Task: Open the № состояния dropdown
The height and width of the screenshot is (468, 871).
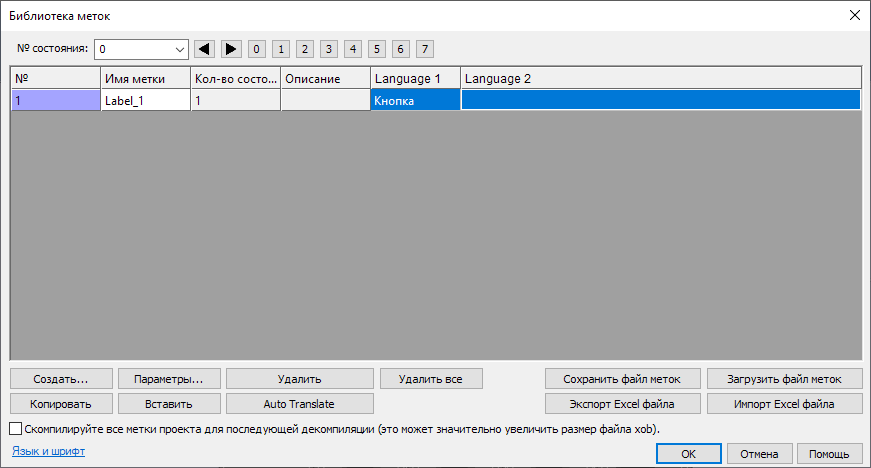Action: pyautogui.click(x=180, y=48)
